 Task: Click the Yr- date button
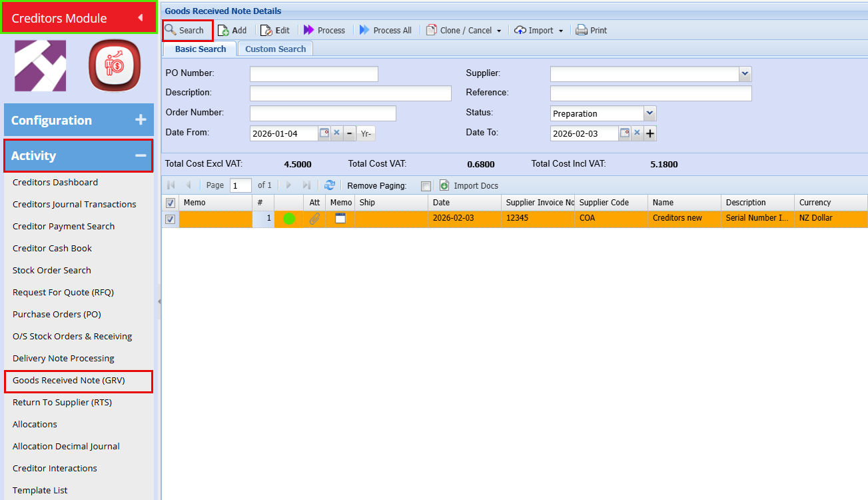point(366,133)
